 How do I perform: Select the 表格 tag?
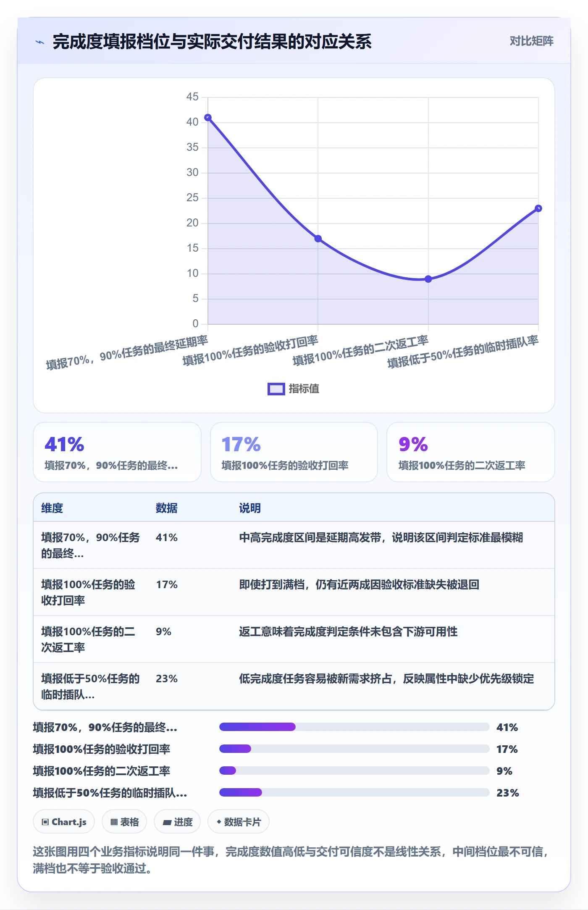point(124,821)
